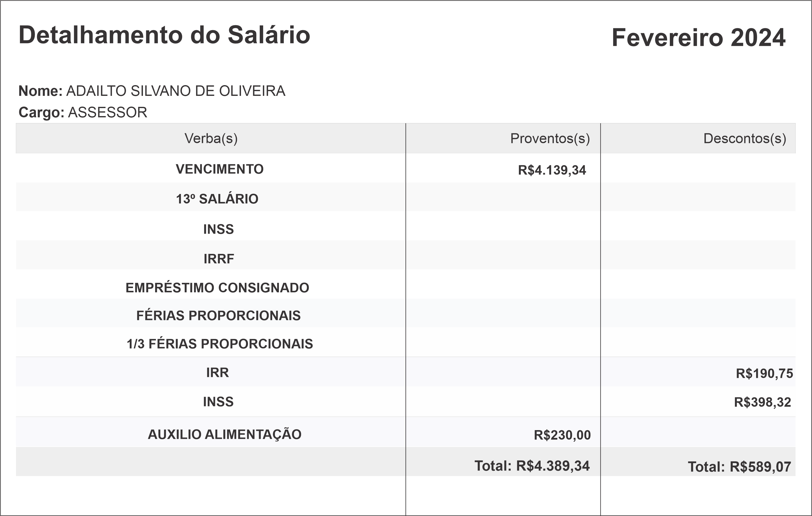Click the Verba(s) column header
The height and width of the screenshot is (516, 812).
[211, 138]
